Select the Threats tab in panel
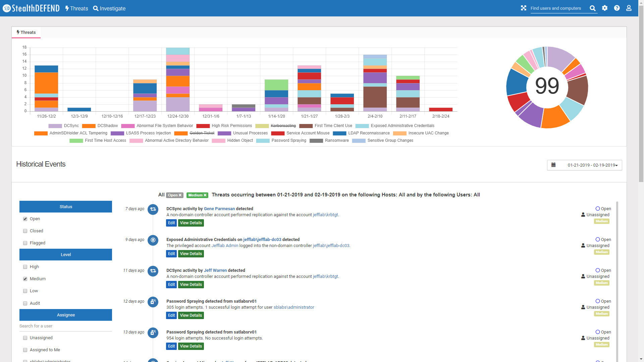 pyautogui.click(x=26, y=33)
